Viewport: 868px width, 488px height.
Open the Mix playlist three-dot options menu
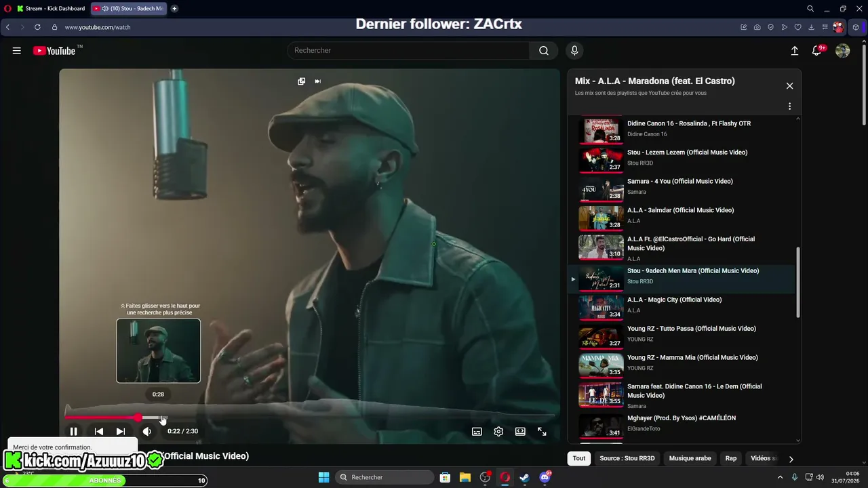coord(789,106)
